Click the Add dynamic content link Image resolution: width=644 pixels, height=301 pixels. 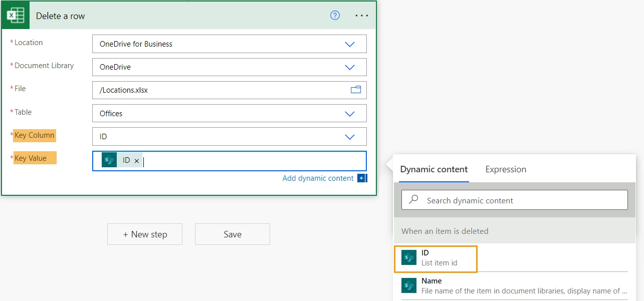pos(318,178)
